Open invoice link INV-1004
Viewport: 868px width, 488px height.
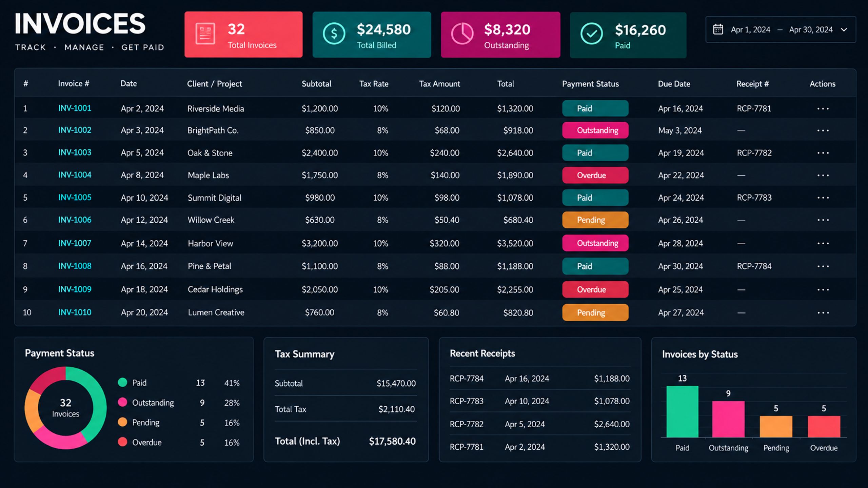[75, 175]
